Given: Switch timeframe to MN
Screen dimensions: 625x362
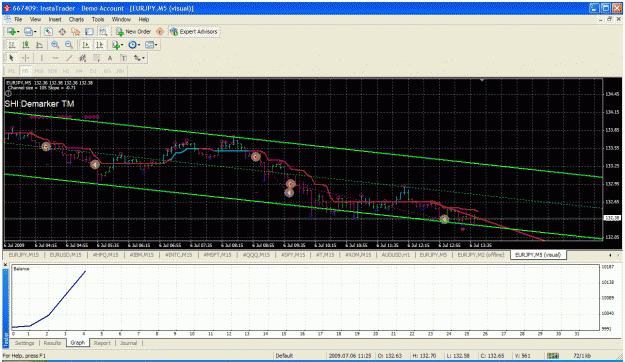Looking at the screenshot, I should point(120,71).
